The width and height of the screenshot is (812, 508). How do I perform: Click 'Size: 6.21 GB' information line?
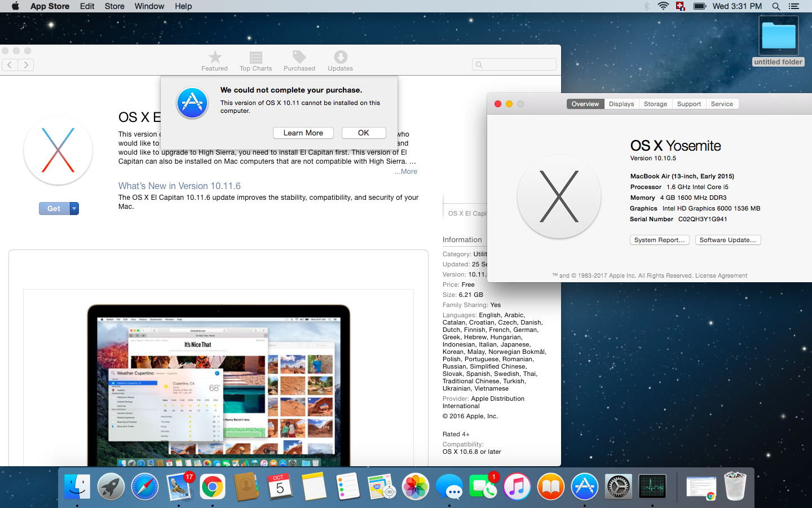pos(463,295)
